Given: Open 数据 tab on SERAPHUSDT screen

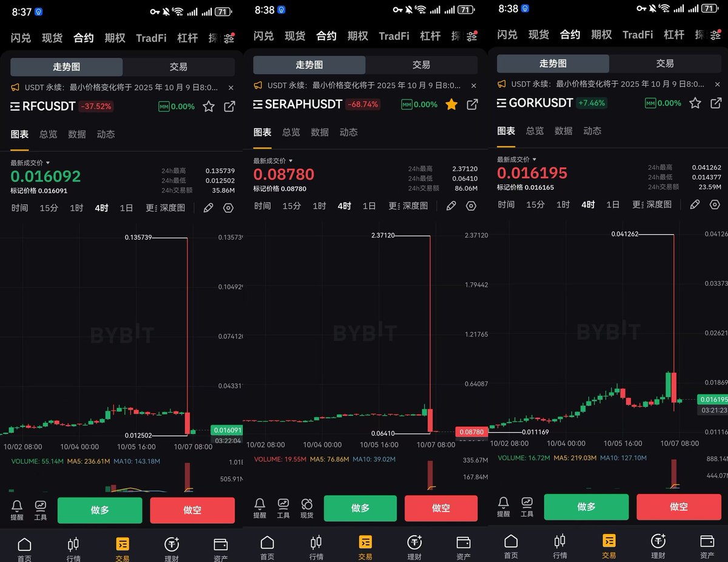Looking at the screenshot, I should [x=320, y=132].
